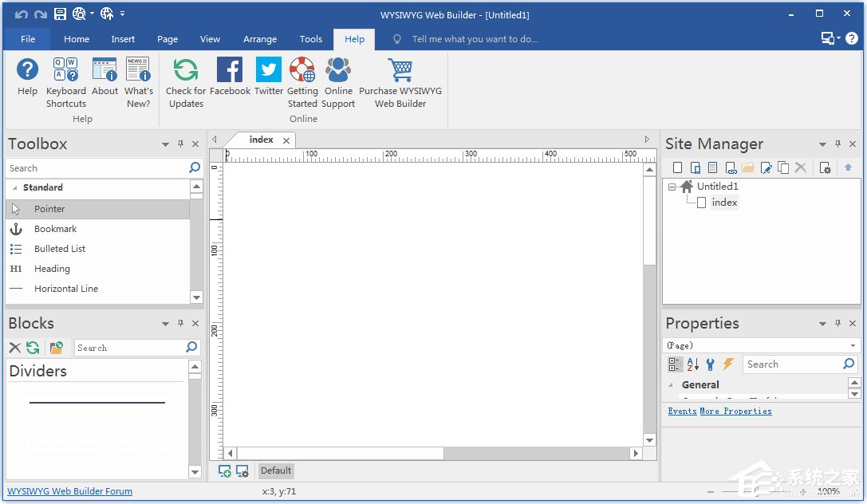Click the Save icon in quick access toolbar
Image resolution: width=867 pixels, height=504 pixels.
coord(61,14)
